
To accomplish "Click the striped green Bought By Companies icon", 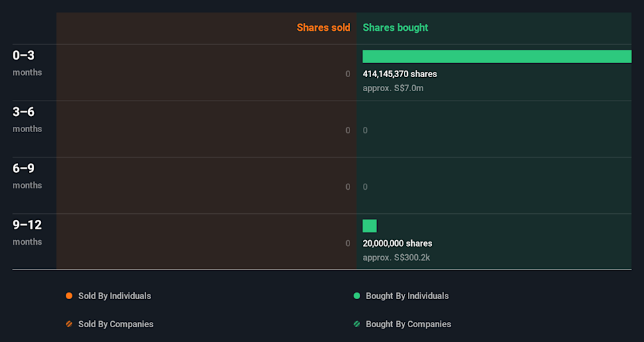I will coord(357,324).
